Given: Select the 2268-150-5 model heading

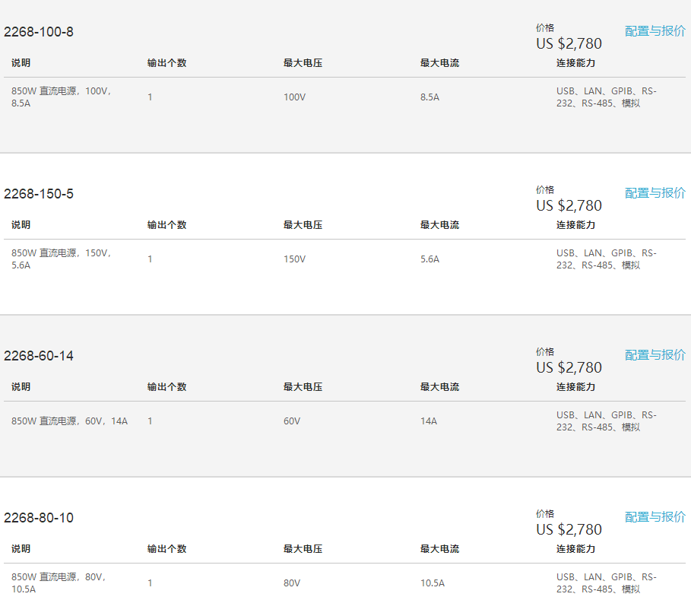Looking at the screenshot, I should [x=39, y=194].
